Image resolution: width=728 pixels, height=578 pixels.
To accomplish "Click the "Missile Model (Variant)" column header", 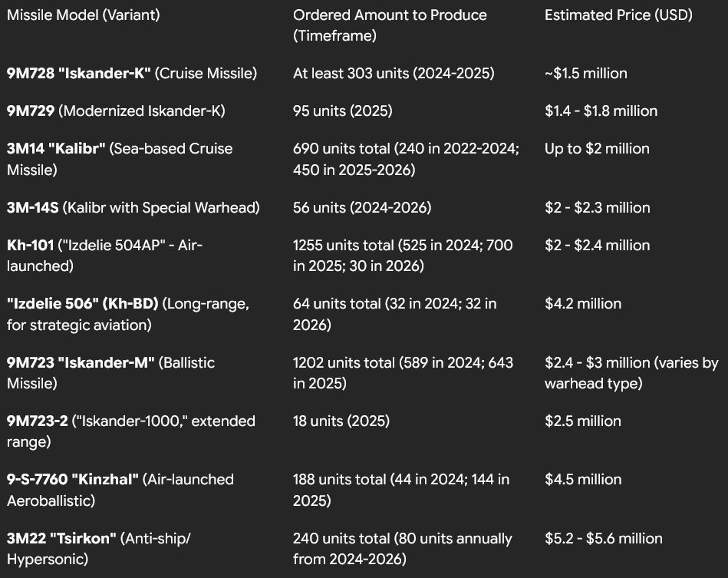I will 84,15.
